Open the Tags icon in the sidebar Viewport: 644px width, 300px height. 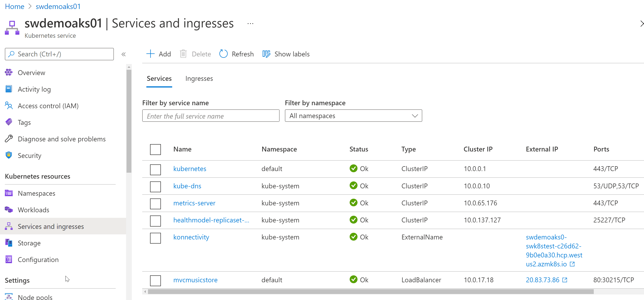coord(9,122)
